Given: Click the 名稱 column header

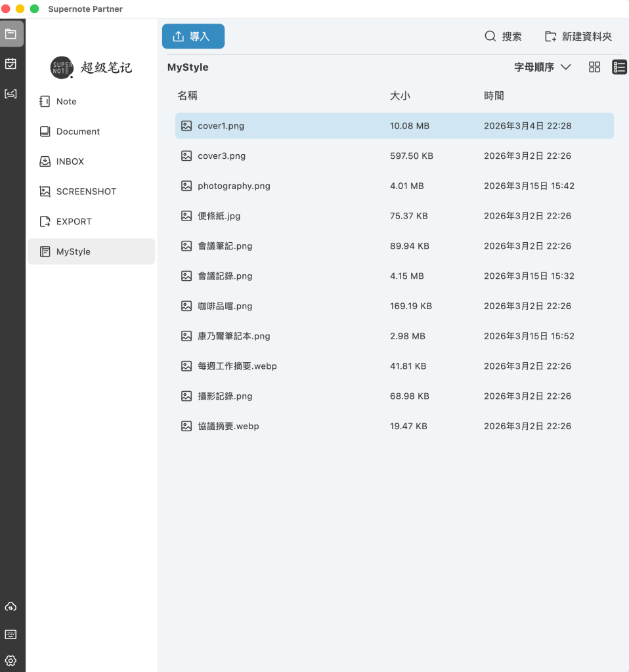Looking at the screenshot, I should click(x=187, y=96).
